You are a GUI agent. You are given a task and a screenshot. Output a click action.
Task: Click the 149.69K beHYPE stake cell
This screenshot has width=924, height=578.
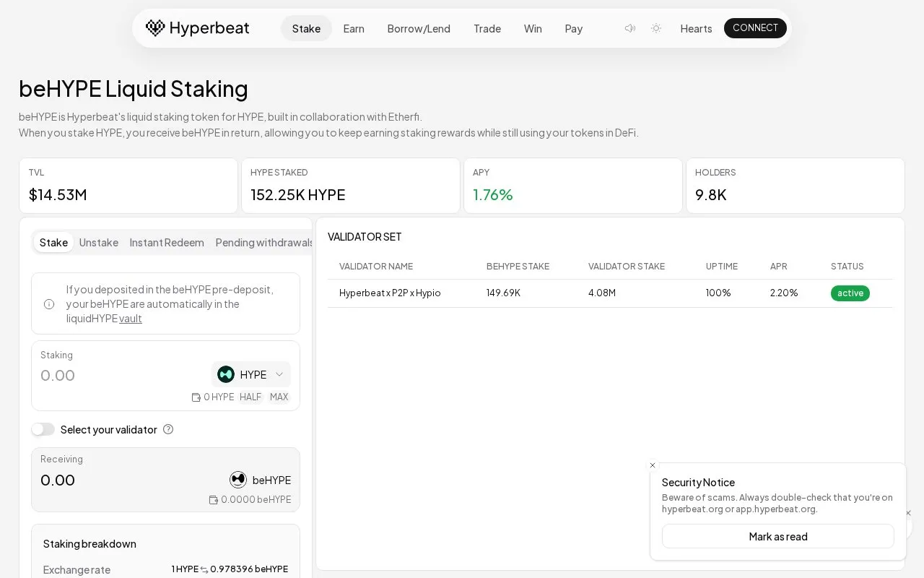coord(503,293)
